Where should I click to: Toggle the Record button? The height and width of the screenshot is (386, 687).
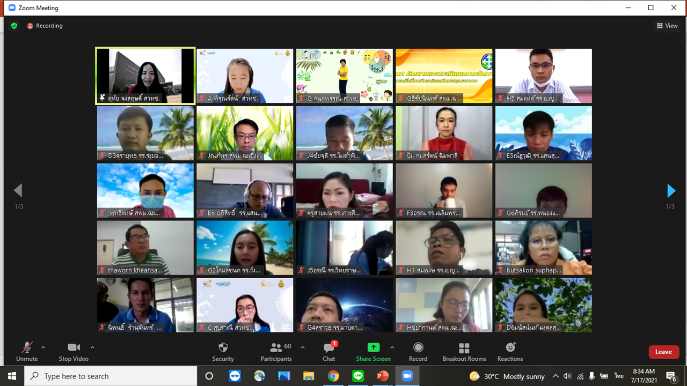click(x=418, y=352)
